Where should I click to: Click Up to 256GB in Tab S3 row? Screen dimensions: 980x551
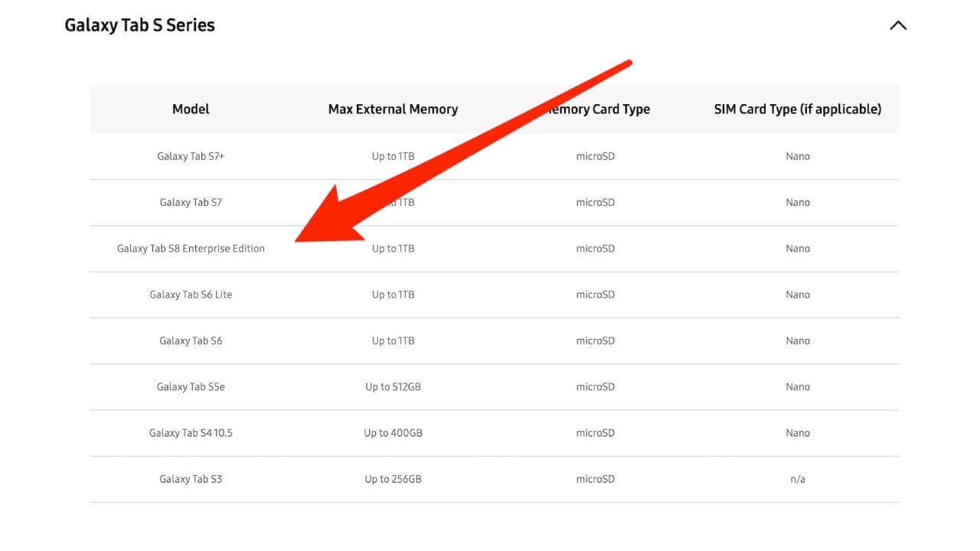393,479
